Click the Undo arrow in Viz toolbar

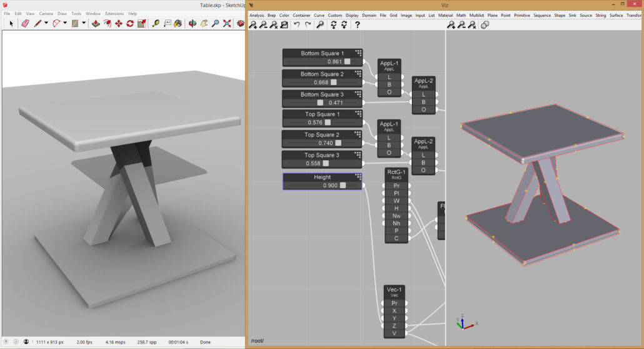296,25
